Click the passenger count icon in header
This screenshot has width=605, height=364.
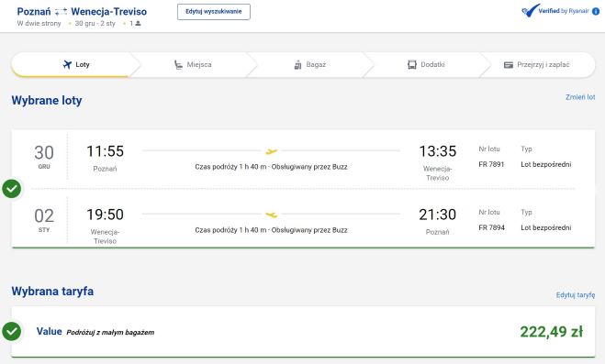click(138, 24)
